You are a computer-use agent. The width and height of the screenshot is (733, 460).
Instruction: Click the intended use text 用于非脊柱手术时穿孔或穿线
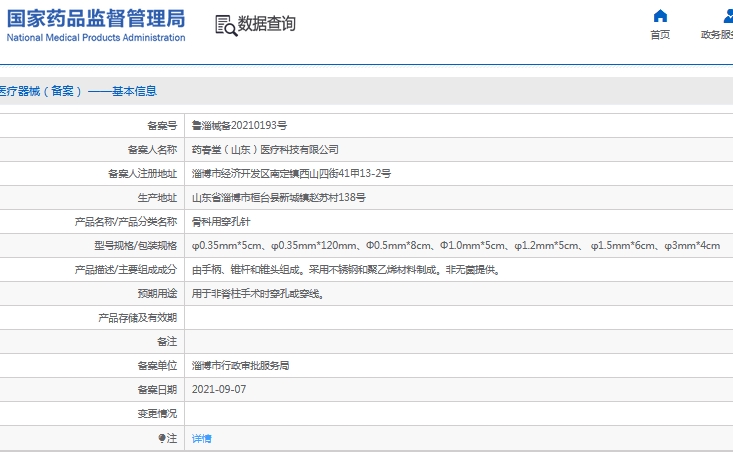258,294
